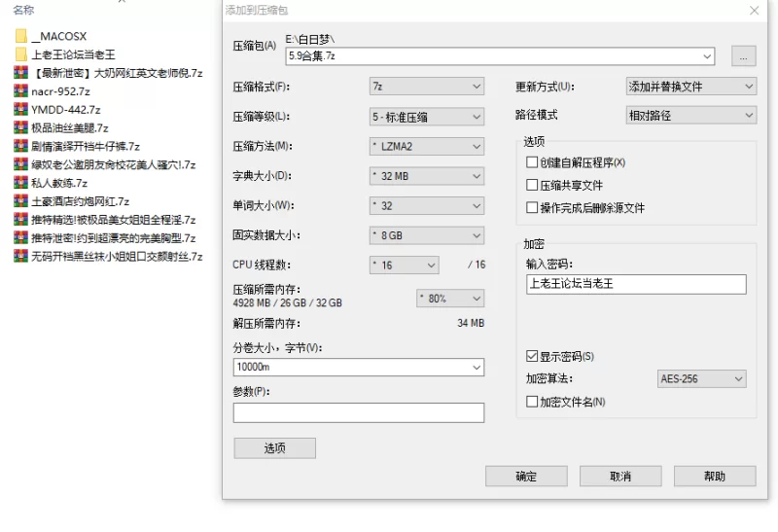Click the archive icon beside YMDD-442.7z
The height and width of the screenshot is (532, 778).
click(20, 110)
